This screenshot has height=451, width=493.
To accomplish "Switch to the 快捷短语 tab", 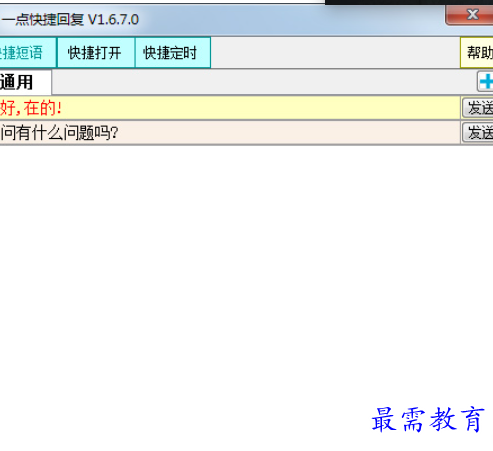I will click(x=27, y=53).
